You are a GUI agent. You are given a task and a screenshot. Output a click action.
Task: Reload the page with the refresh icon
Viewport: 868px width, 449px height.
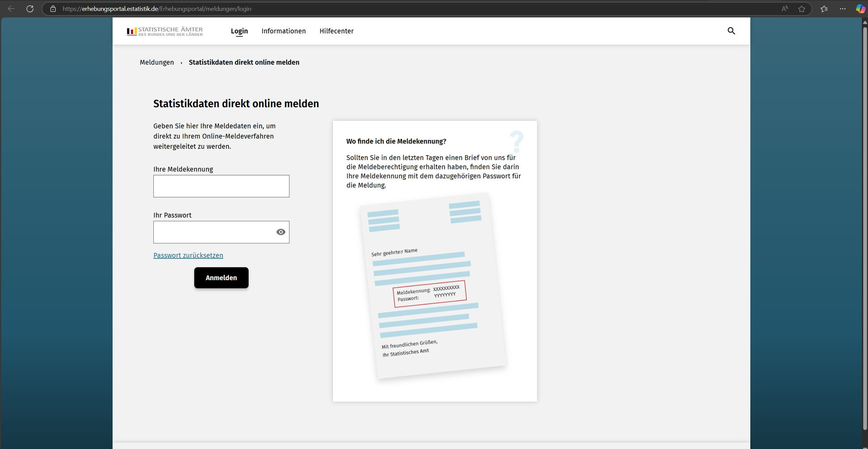click(30, 9)
